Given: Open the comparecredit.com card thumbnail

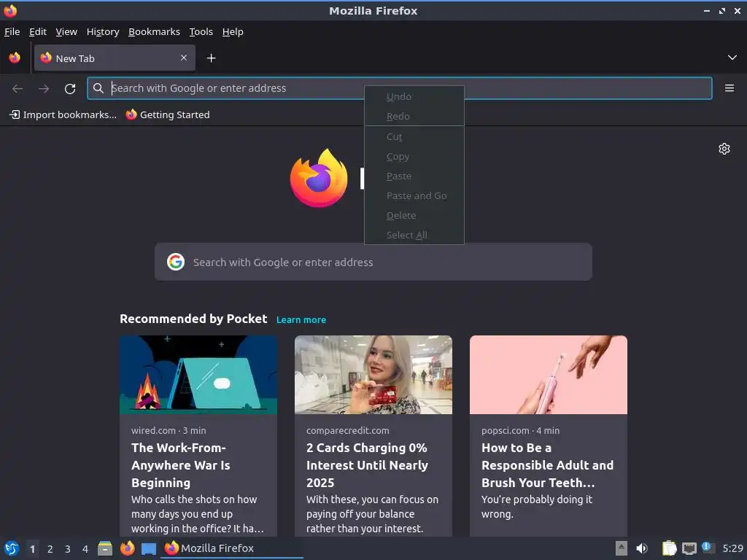Looking at the screenshot, I should [373, 375].
